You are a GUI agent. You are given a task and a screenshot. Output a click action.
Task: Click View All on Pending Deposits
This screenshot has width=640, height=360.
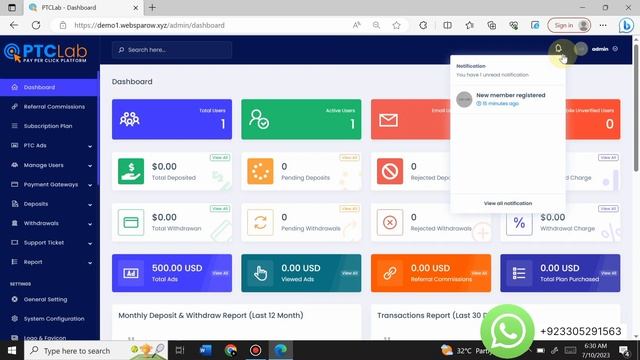coord(349,158)
